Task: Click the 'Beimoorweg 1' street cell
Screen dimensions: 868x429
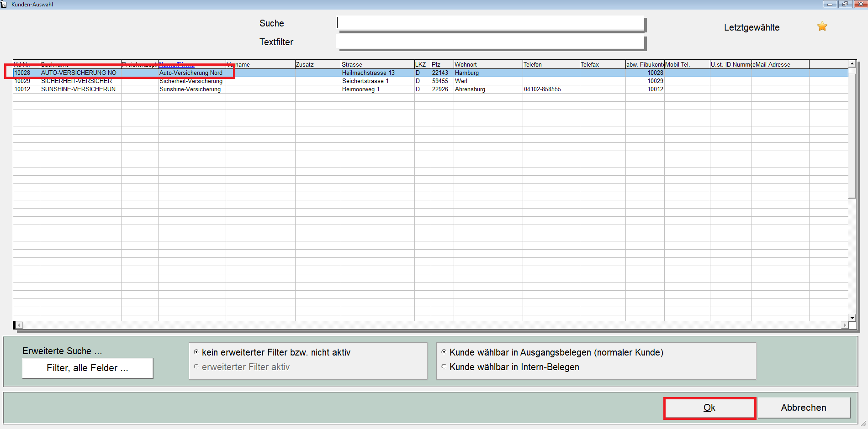Action: click(378, 89)
